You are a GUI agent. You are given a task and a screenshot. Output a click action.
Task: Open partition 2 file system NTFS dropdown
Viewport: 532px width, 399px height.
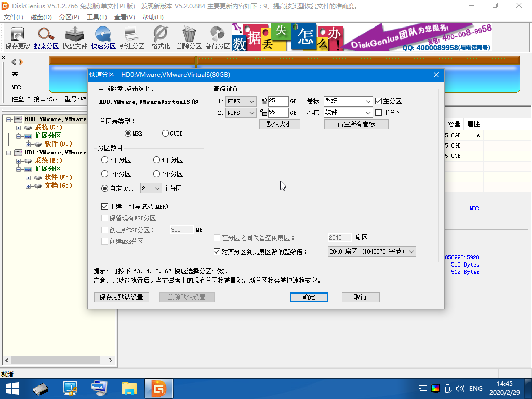241,113
